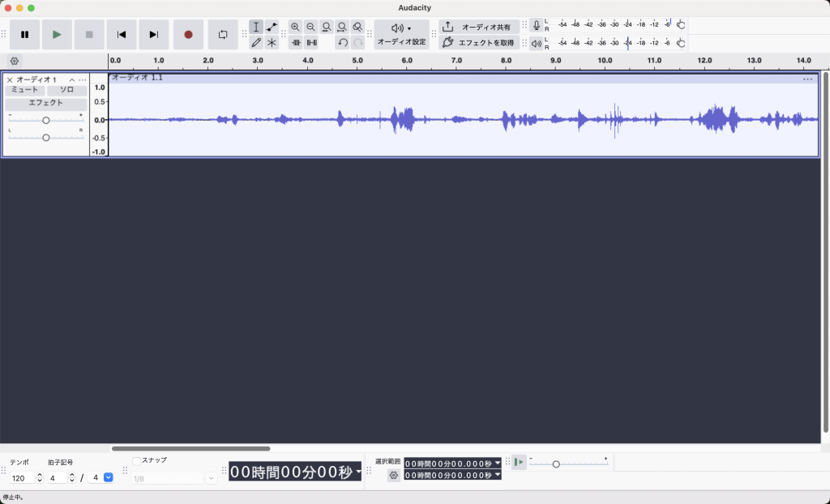Click the microphone record meter icon

tap(536, 26)
